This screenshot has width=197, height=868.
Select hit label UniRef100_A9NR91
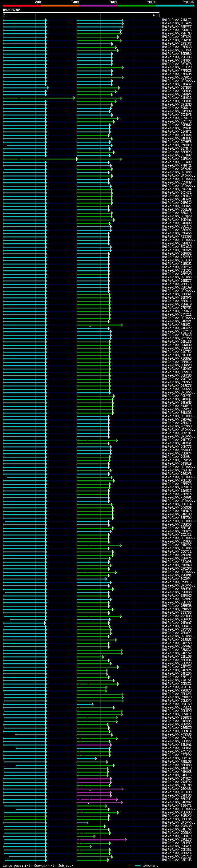(x=177, y=40)
